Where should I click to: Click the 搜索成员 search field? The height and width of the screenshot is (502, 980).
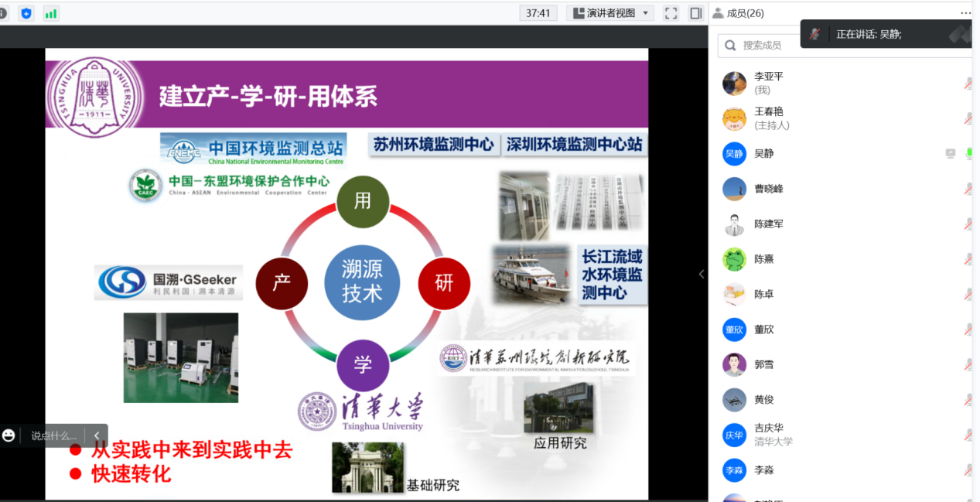pos(843,46)
